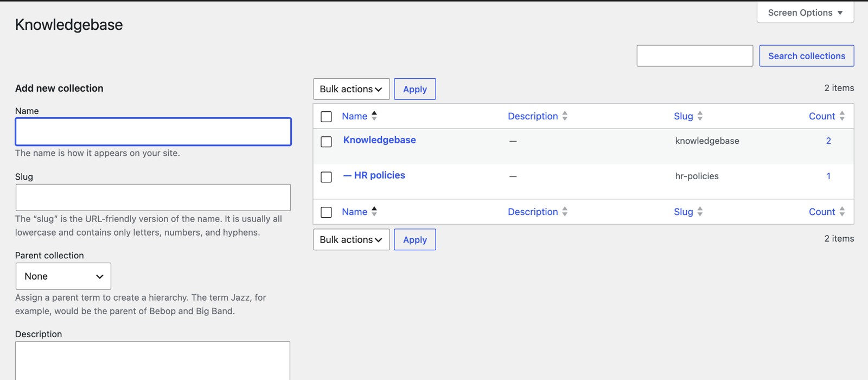The image size is (868, 380).
Task: Focus the Description text area
Action: pos(152,360)
